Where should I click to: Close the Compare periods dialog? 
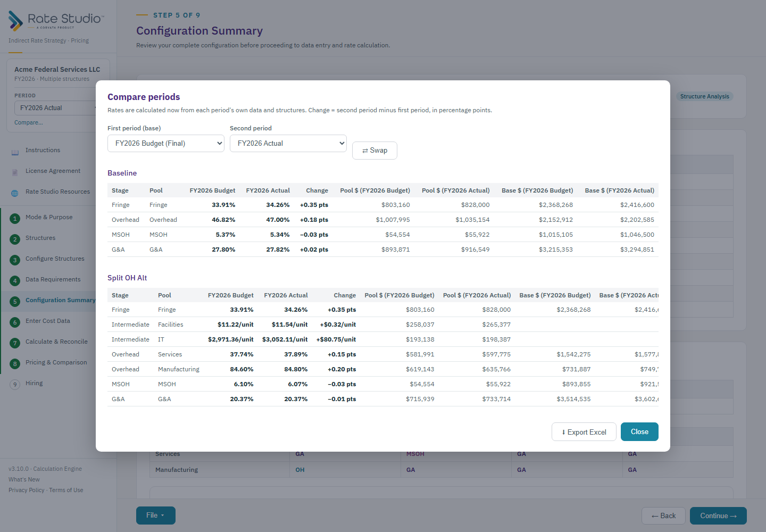pyautogui.click(x=639, y=432)
